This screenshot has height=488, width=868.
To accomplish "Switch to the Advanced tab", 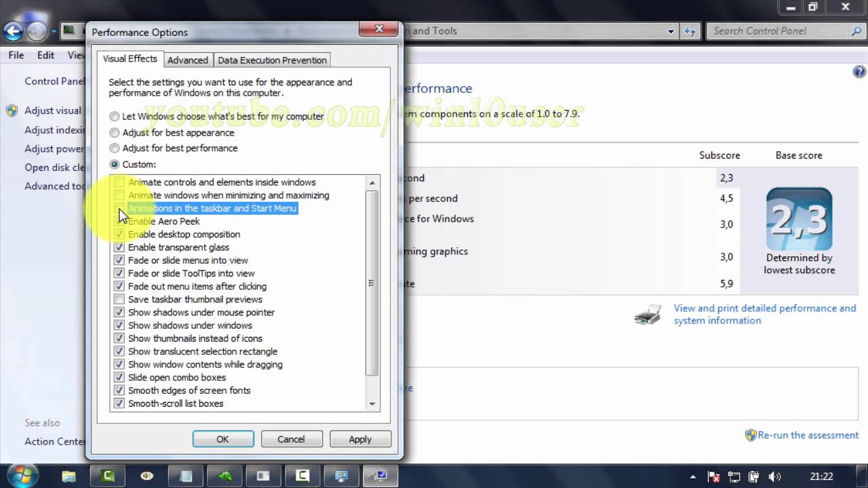I will click(x=188, y=60).
